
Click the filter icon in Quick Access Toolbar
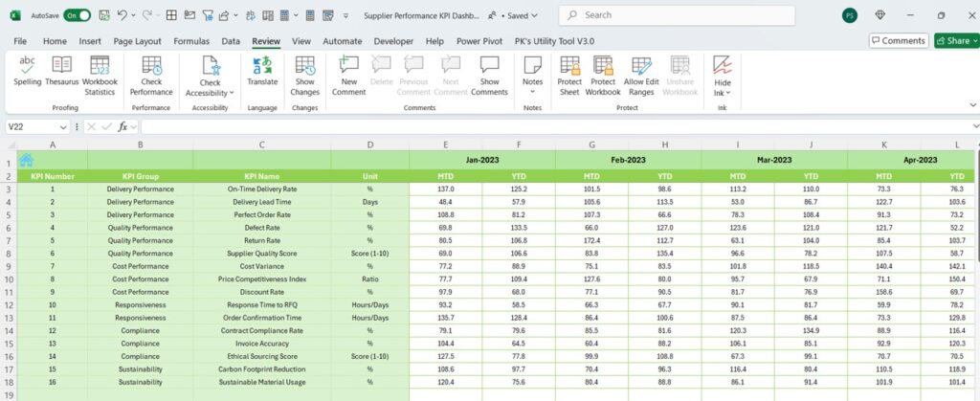[x=207, y=15]
